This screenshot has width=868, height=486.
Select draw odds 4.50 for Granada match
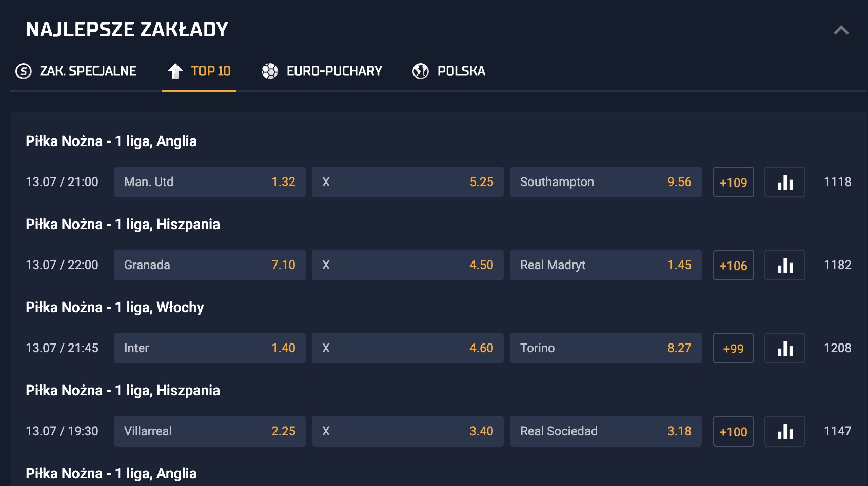(x=408, y=265)
